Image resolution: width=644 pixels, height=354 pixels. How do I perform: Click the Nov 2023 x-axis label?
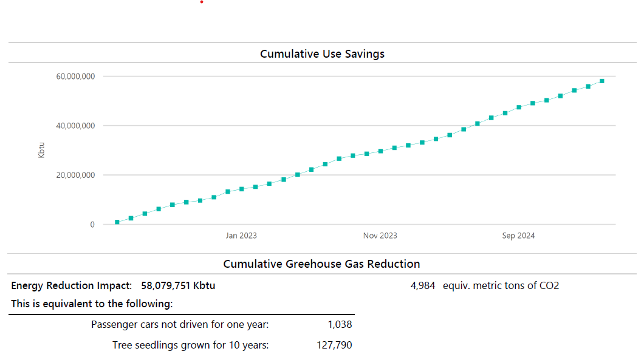[380, 236]
